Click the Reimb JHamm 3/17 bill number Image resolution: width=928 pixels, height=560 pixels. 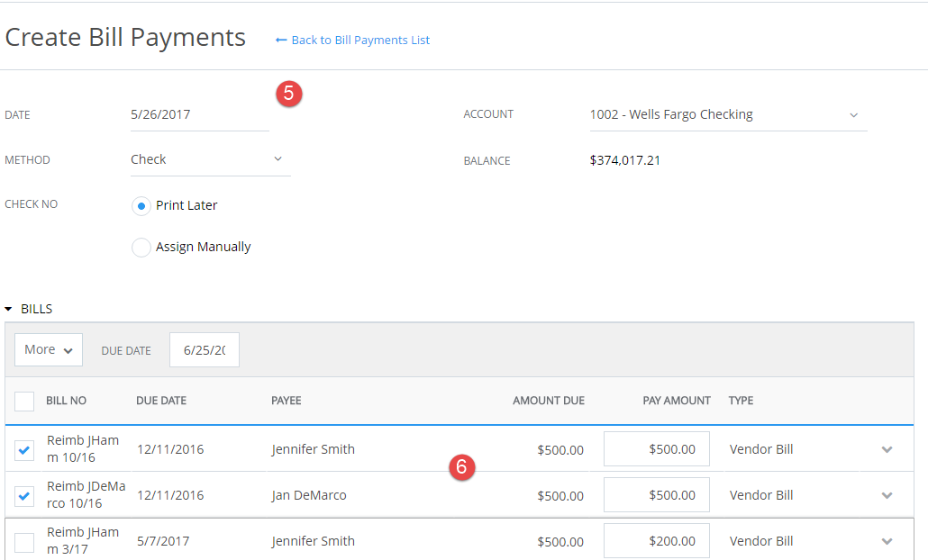tap(83, 540)
